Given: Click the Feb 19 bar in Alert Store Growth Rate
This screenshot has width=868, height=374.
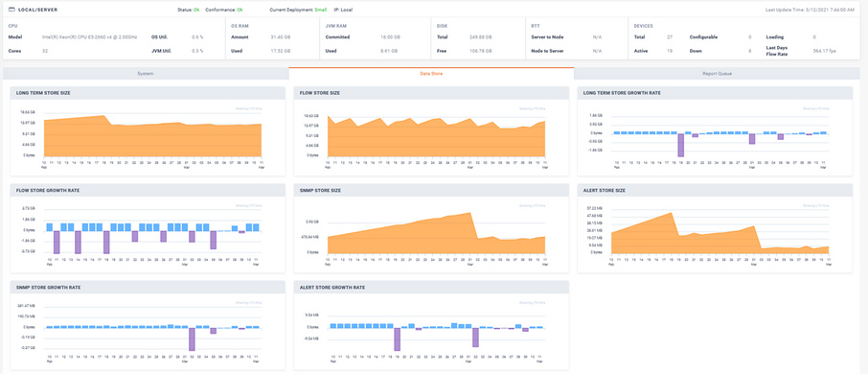Looking at the screenshot, I should [x=397, y=339].
